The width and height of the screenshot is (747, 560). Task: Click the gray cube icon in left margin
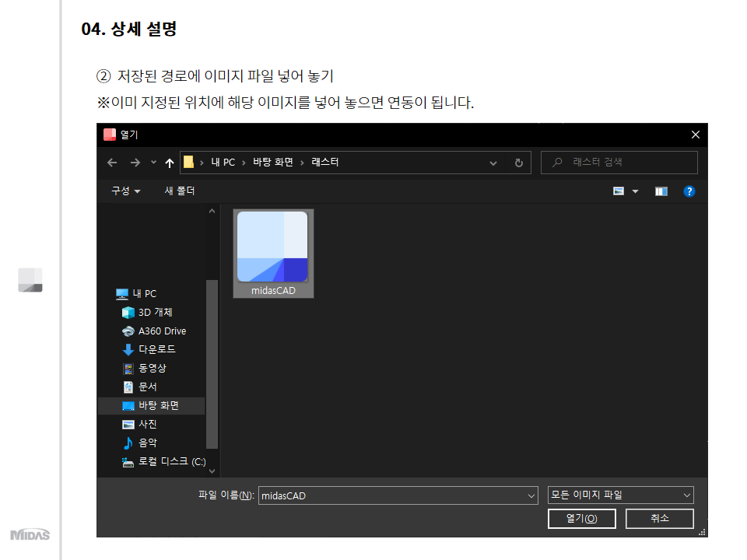coord(30,280)
